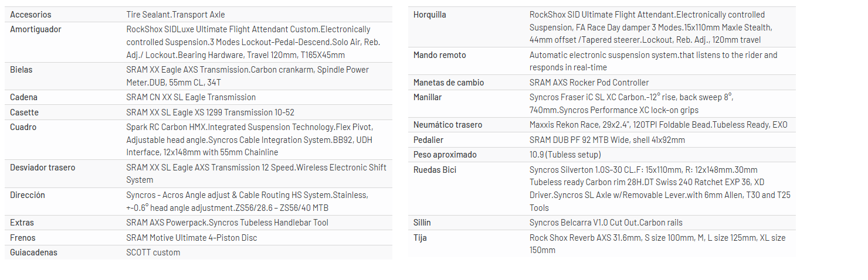Click the "SRAM Motive Ultimate 4-Piston Disc" text
This screenshot has height=280, width=868.
192,238
